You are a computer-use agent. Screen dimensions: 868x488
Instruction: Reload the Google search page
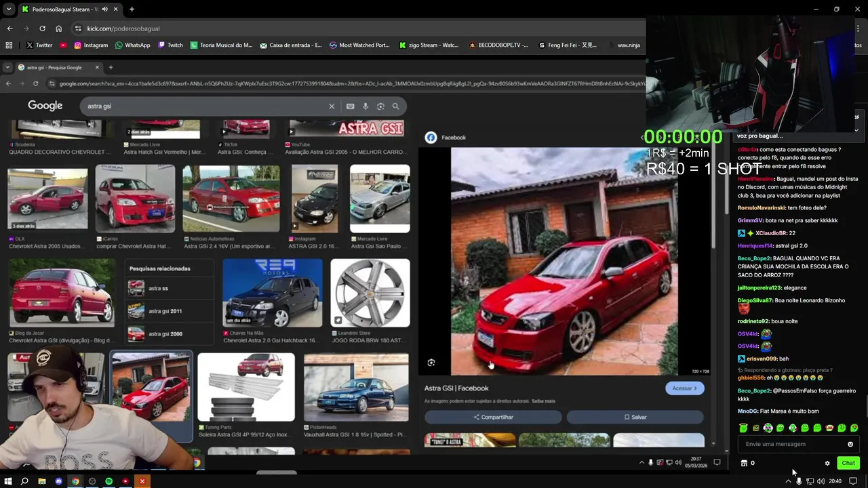35,83
